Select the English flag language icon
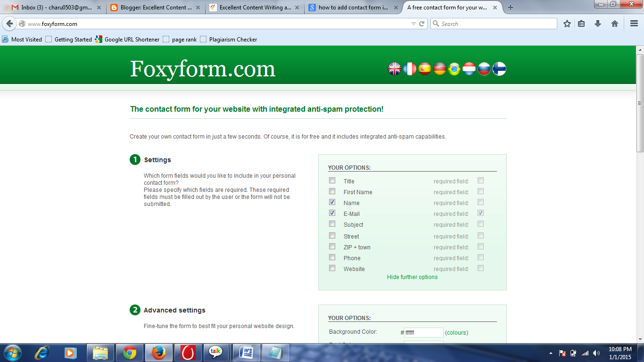The height and width of the screenshot is (362, 644). coord(395,69)
